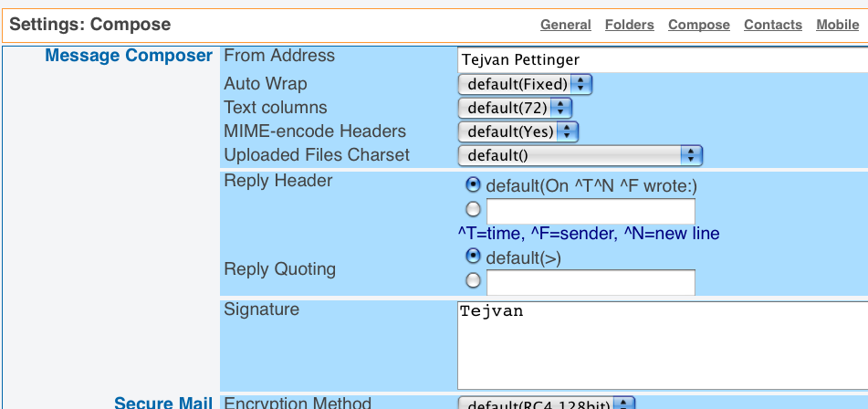Screen dimensions: 868x409
Task: Click the Reply Quoting label
Action: tap(279, 269)
